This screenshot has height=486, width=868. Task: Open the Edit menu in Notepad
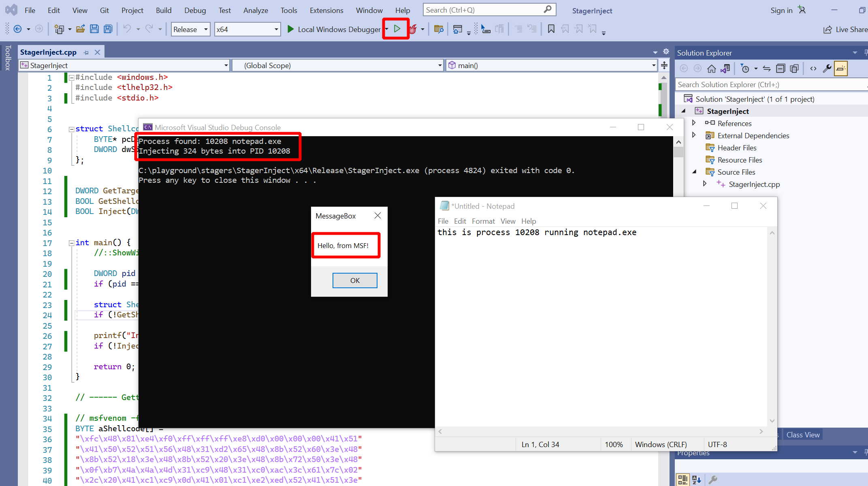coord(460,221)
